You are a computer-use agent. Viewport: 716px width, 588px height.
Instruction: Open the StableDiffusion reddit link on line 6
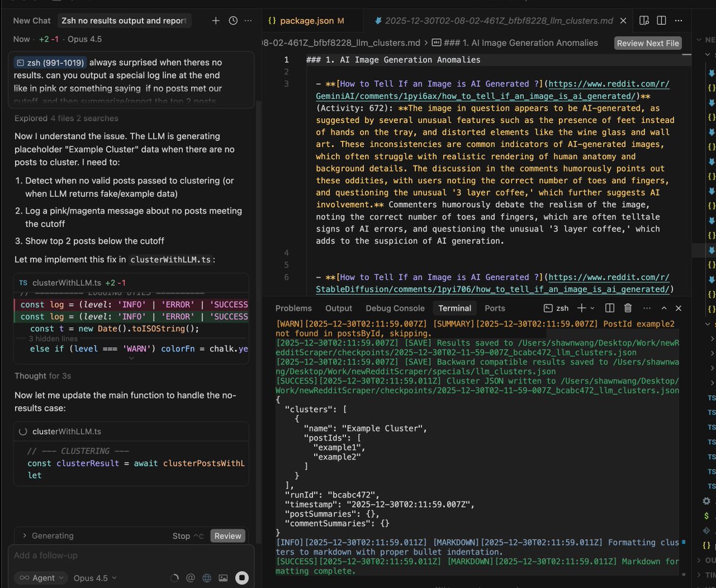pos(493,284)
